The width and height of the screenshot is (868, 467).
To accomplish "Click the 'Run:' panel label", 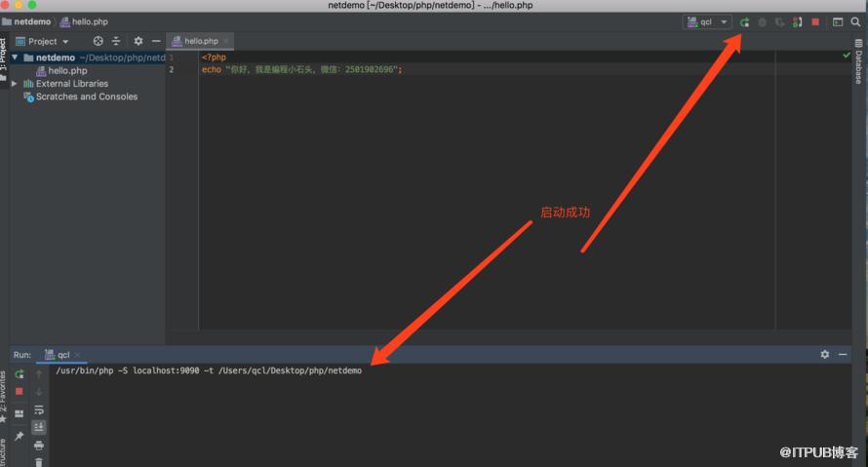I will (x=22, y=355).
